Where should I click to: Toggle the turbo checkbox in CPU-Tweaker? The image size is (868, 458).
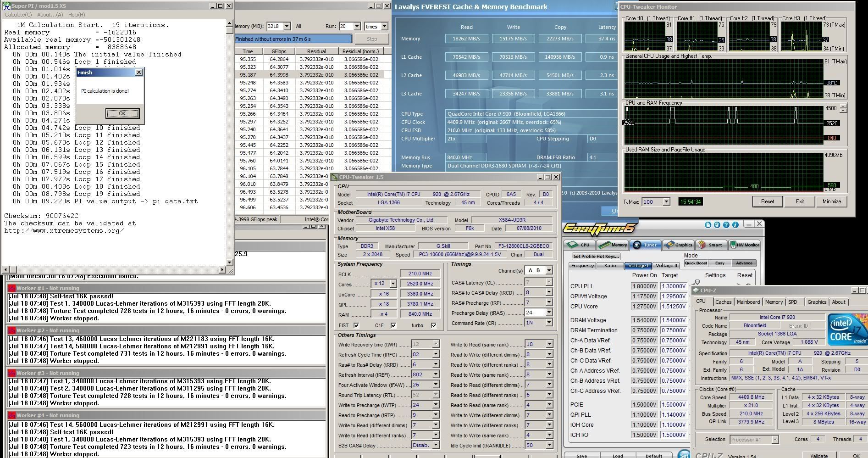coord(434,325)
